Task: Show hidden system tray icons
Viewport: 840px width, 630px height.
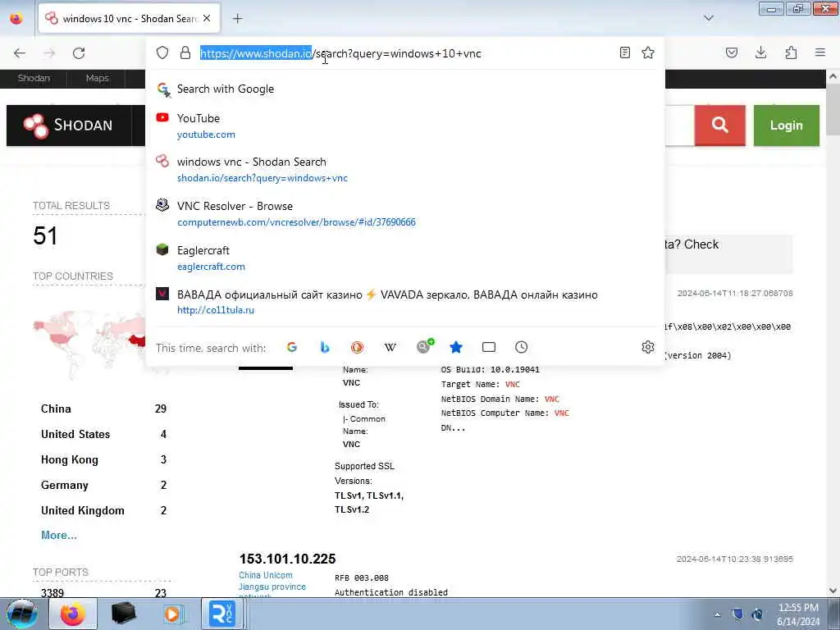Action: (717, 614)
